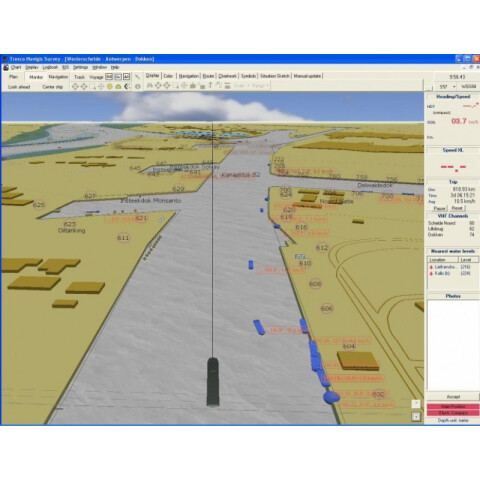Viewport: 480px width, 480px height.
Task: Open the Window menu
Action: (x=99, y=67)
